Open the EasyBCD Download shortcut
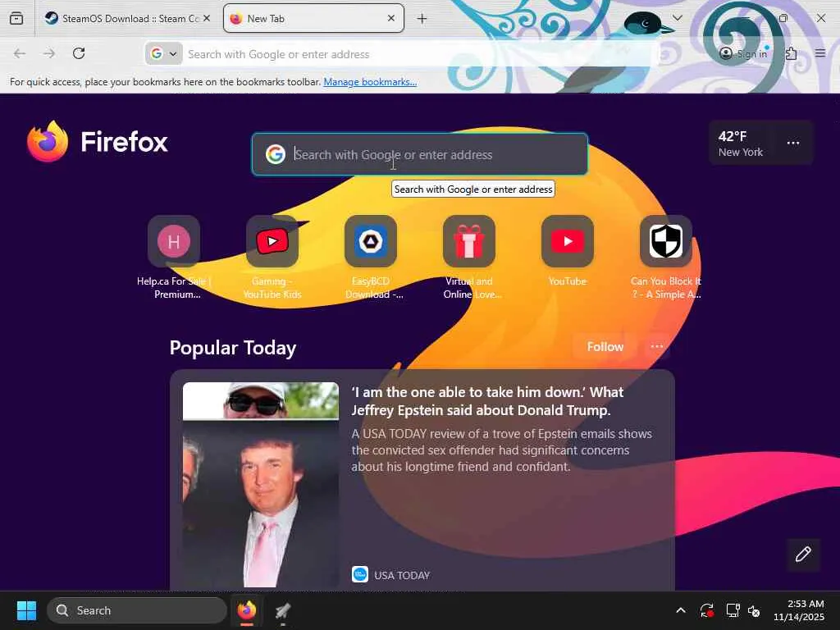The image size is (840, 630). click(371, 257)
